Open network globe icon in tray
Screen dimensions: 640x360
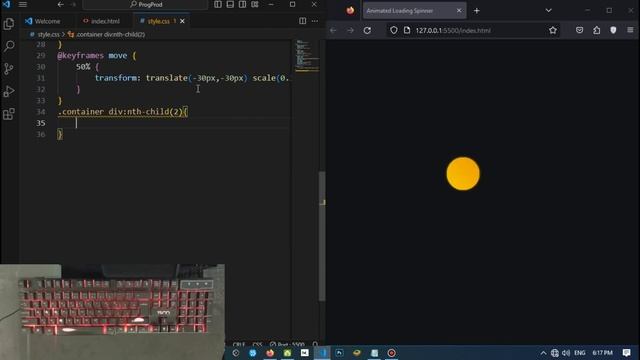(x=555, y=353)
